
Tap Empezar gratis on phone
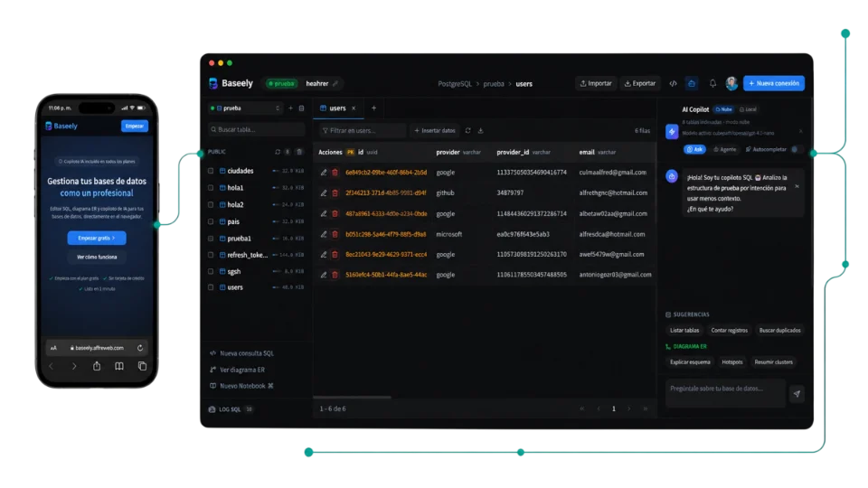97,238
